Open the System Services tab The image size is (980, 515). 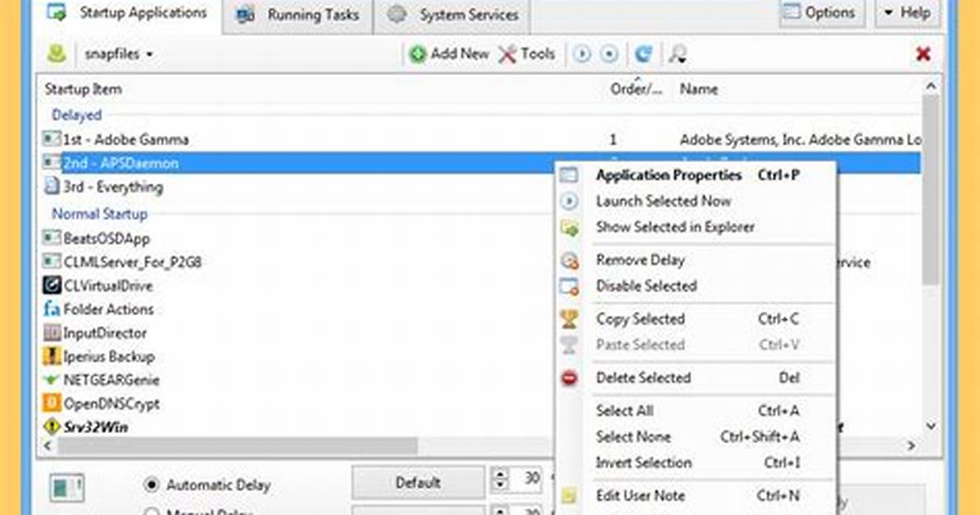(x=452, y=15)
